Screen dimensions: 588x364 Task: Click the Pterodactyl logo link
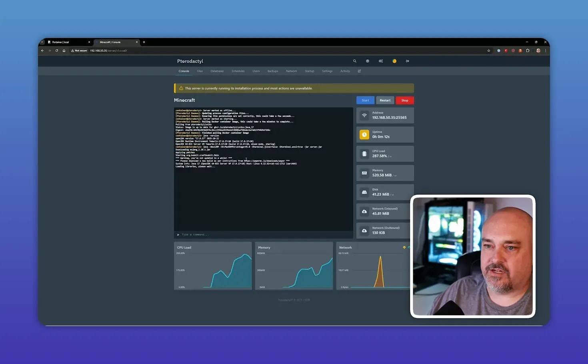pyautogui.click(x=190, y=61)
